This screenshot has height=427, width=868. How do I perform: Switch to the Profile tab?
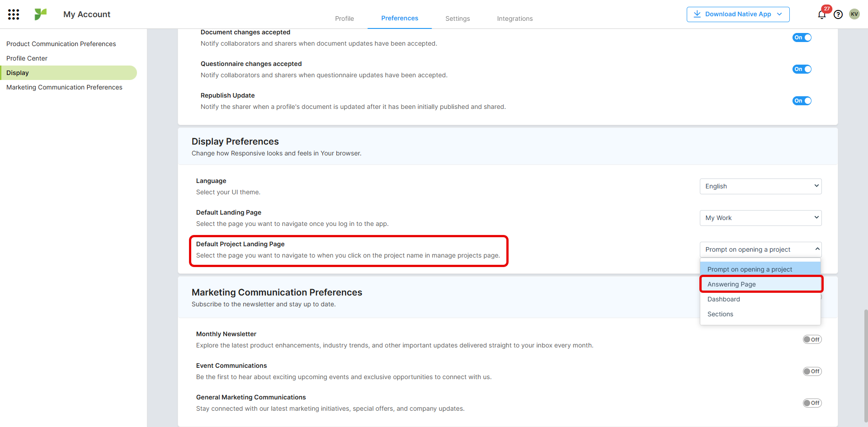344,19
